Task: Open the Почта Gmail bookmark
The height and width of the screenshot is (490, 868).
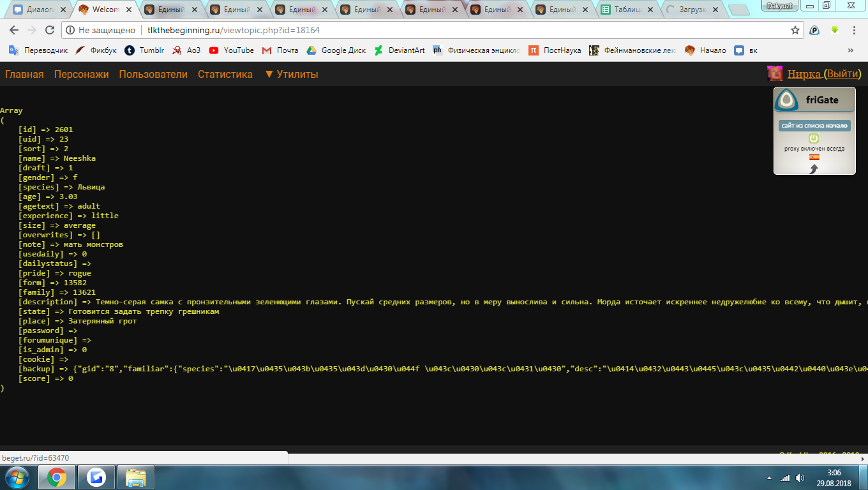Action: (280, 50)
